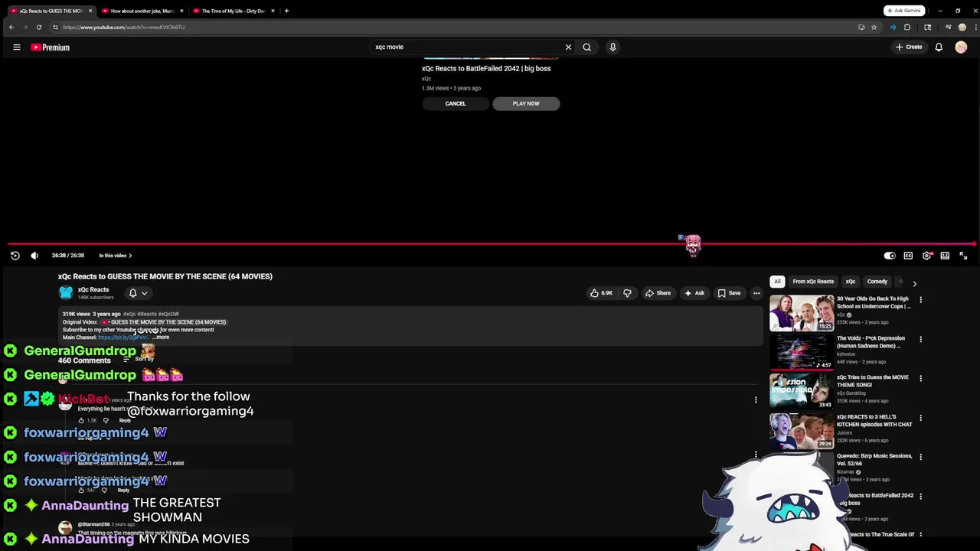
Task: Open the player settings gear
Action: click(x=926, y=256)
